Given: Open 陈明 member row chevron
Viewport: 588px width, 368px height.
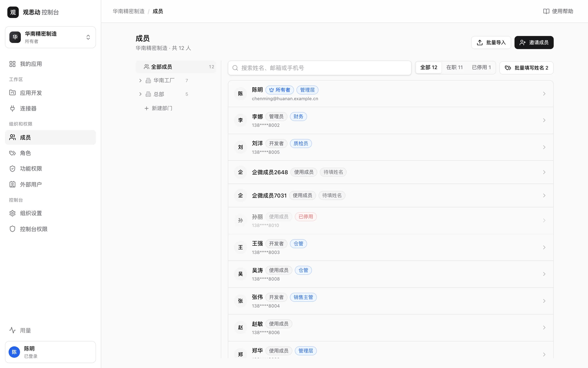Looking at the screenshot, I should click(x=544, y=94).
